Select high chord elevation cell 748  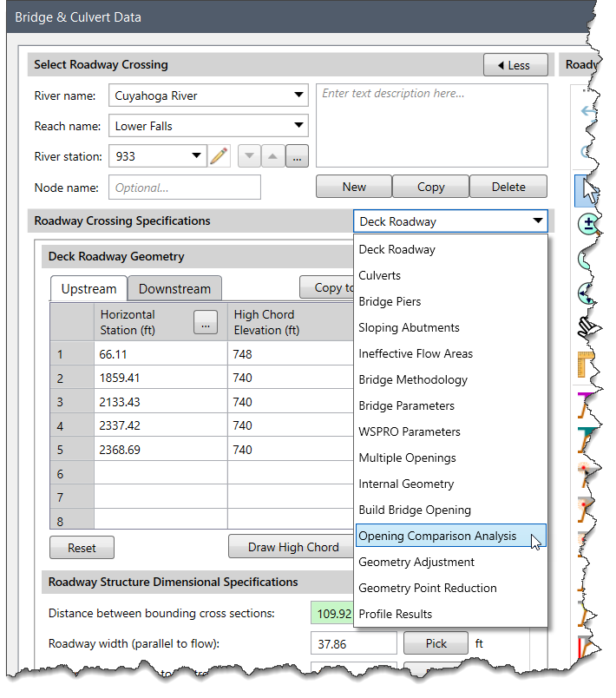click(291, 354)
